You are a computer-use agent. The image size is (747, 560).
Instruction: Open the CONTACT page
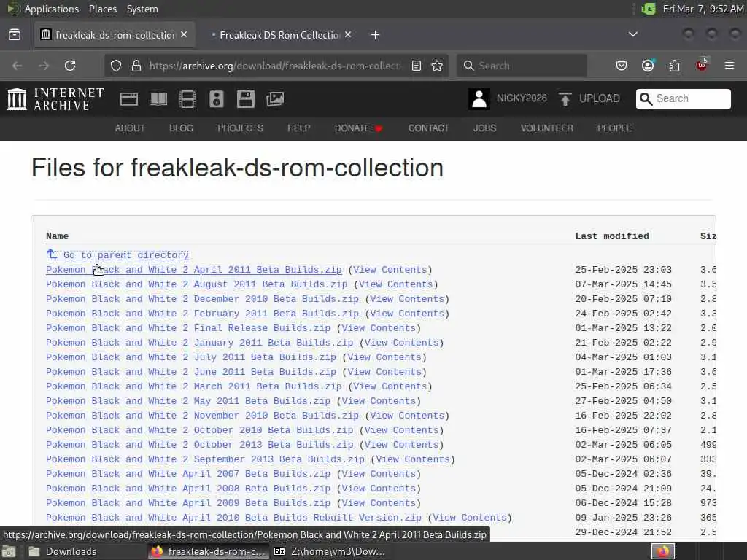[x=428, y=128]
